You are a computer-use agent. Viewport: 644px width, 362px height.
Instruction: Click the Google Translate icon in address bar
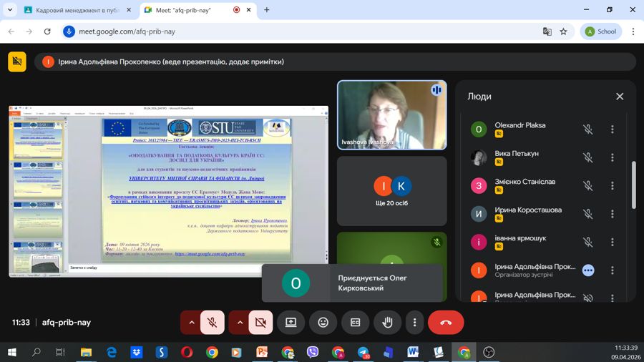tap(547, 31)
